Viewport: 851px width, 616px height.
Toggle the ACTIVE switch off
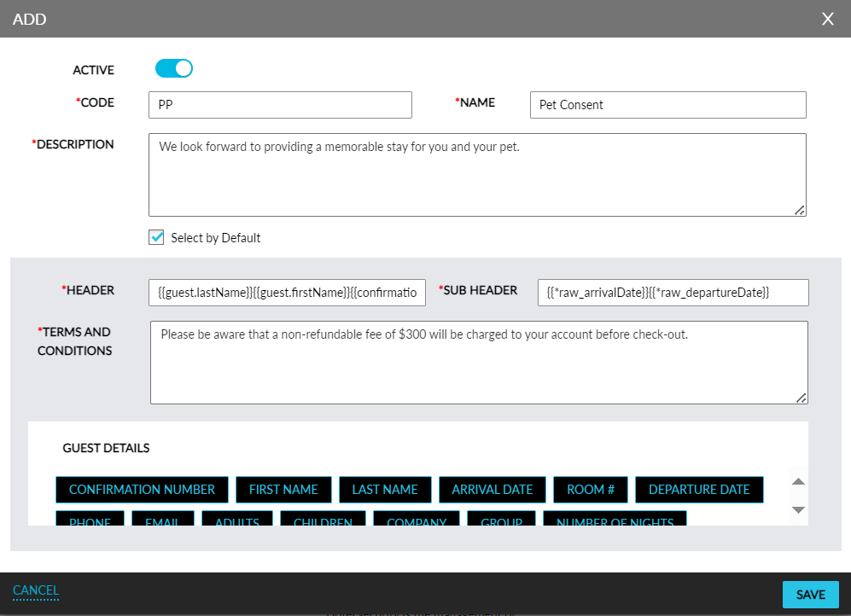(x=173, y=68)
